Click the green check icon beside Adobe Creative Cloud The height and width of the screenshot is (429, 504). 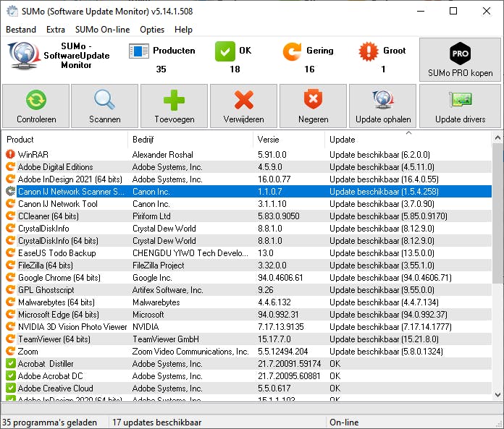[x=11, y=388]
